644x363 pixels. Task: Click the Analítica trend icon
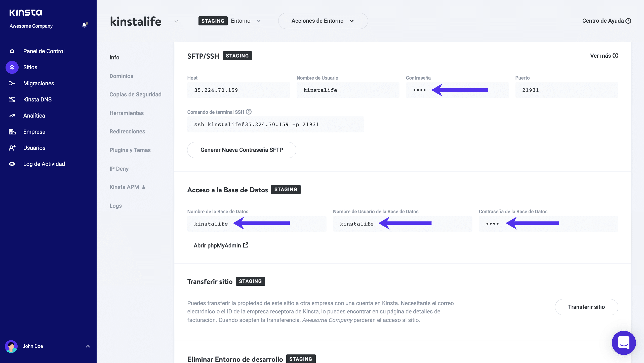pos(12,116)
